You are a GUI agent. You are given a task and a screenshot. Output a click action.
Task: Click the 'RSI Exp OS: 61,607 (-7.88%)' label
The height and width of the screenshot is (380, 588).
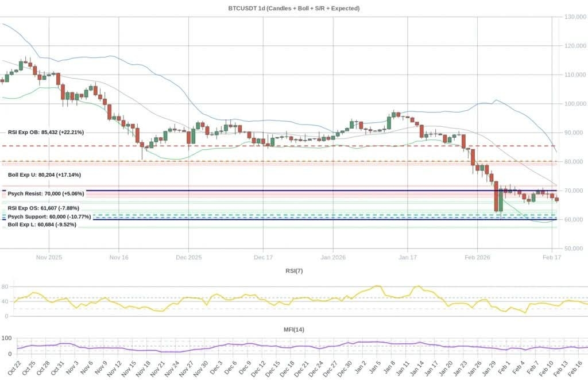coord(44,208)
